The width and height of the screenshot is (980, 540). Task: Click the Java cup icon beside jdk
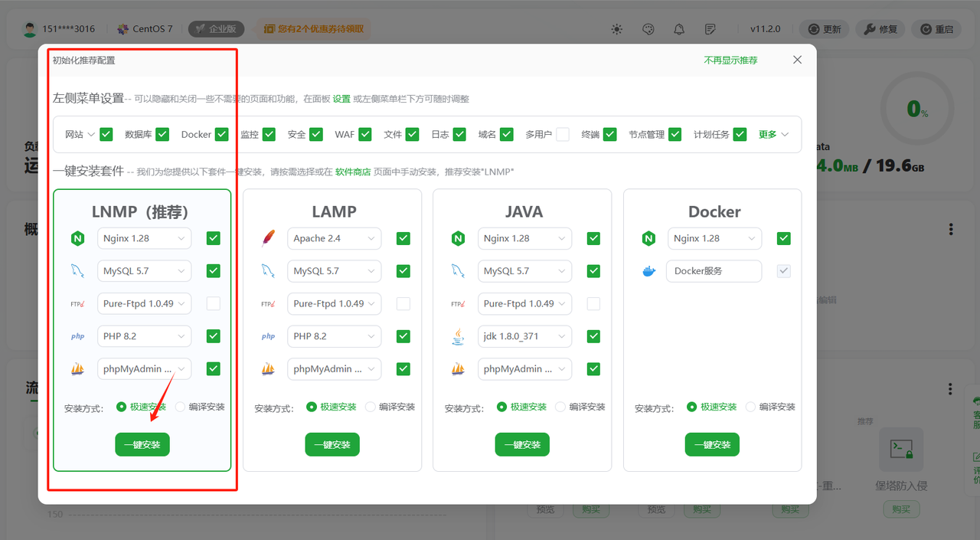point(458,336)
